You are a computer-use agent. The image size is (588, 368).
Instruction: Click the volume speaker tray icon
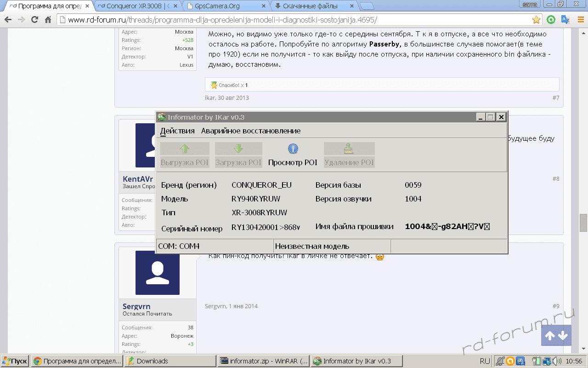click(x=556, y=361)
